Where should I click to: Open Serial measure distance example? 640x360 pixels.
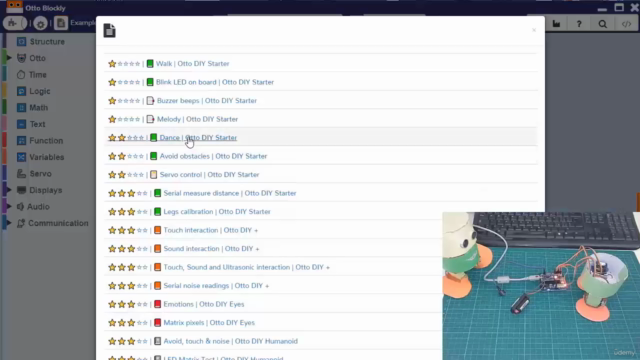(230, 193)
